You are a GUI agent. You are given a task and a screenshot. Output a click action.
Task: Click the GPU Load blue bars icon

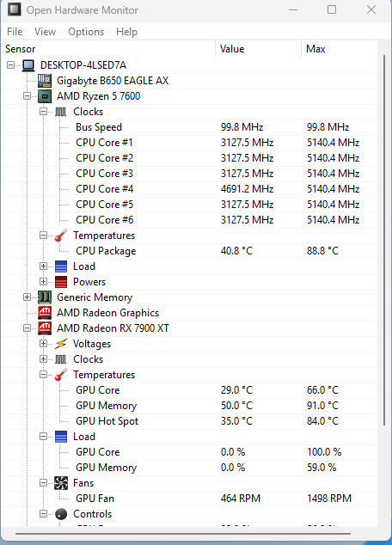(x=61, y=437)
